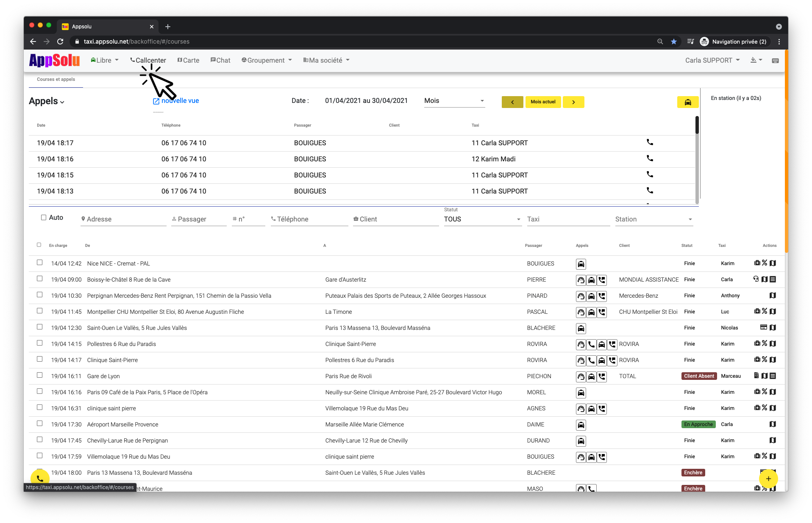Click the operator headset icon in the AGNES row
The width and height of the screenshot is (812, 523).
coord(581,409)
